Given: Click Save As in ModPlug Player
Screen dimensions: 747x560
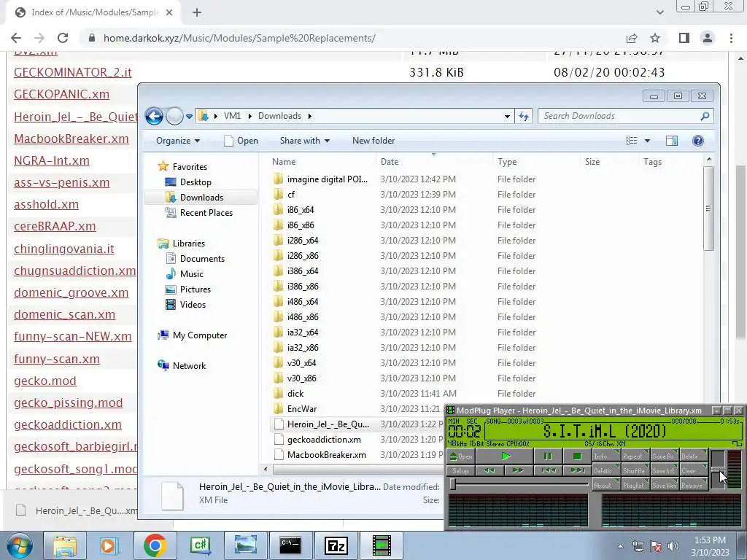Looking at the screenshot, I should point(664,456).
